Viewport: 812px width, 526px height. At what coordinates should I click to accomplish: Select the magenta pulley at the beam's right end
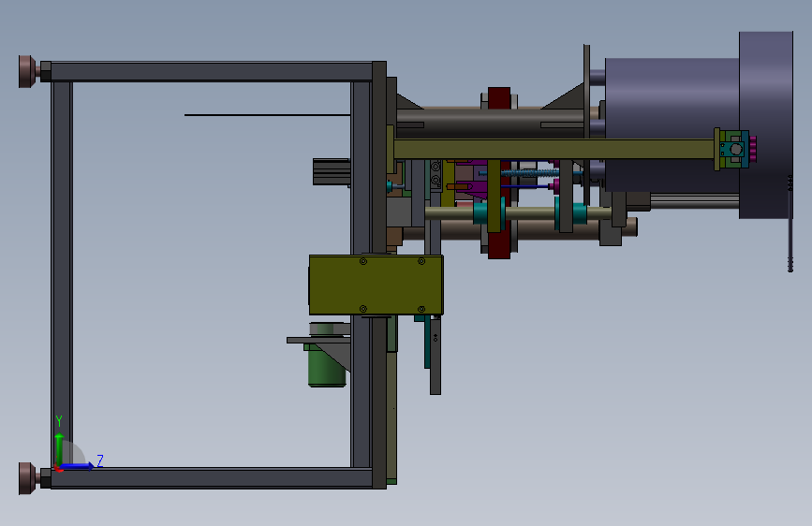[753, 149]
